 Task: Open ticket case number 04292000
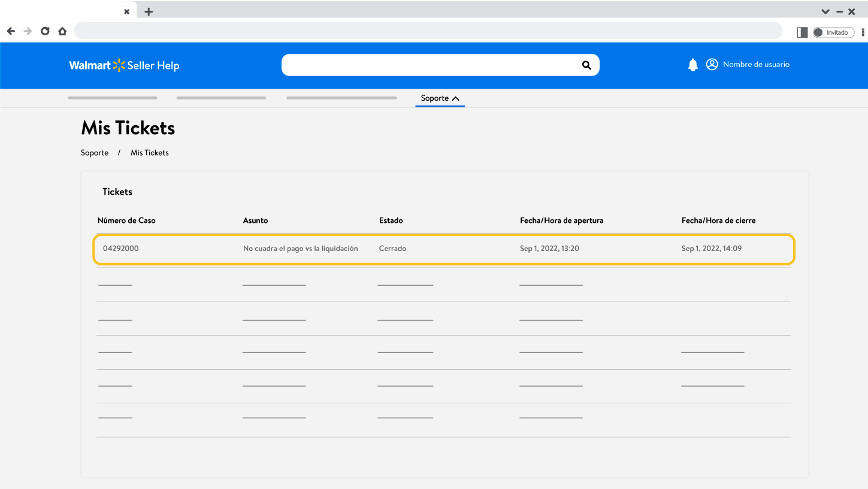(x=120, y=248)
